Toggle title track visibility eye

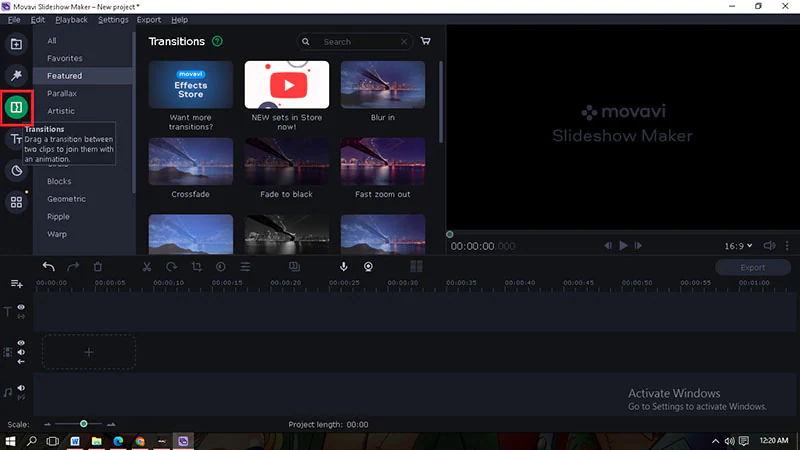click(x=21, y=307)
